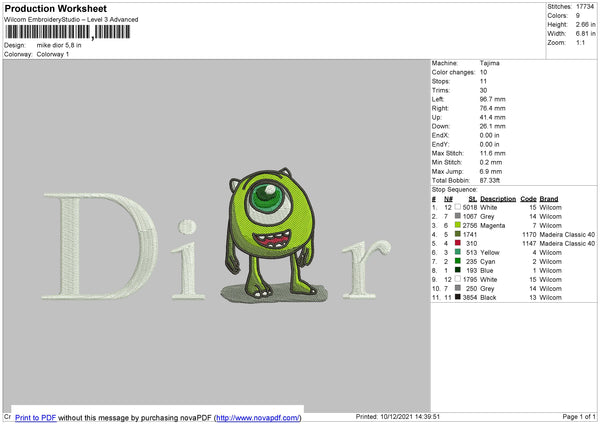Choose the green swatch labeled Cyan
Screen dimensions: 600x424
click(x=458, y=261)
